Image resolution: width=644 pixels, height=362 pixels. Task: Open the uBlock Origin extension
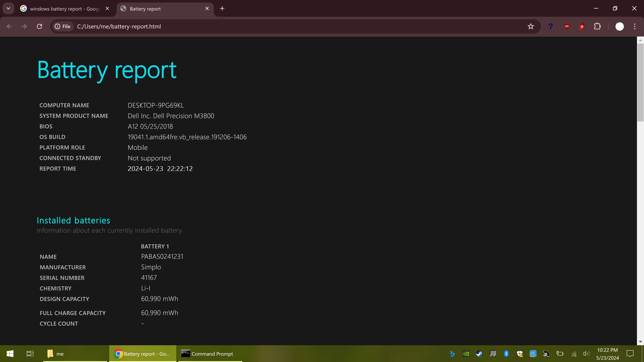pos(567,26)
